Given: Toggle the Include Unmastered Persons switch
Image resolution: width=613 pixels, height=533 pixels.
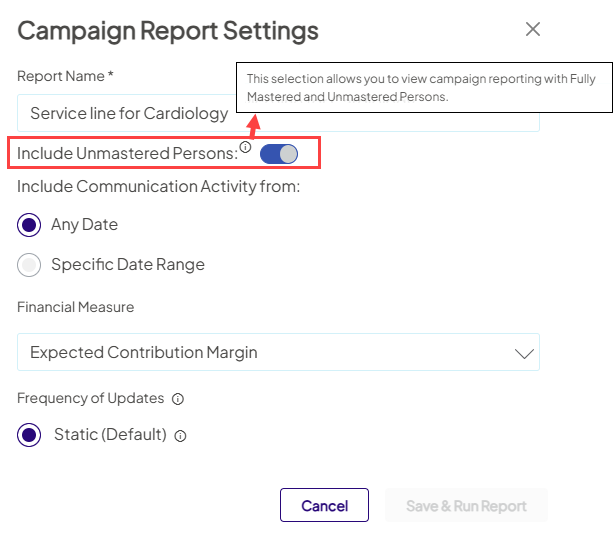Looking at the screenshot, I should 279,154.
